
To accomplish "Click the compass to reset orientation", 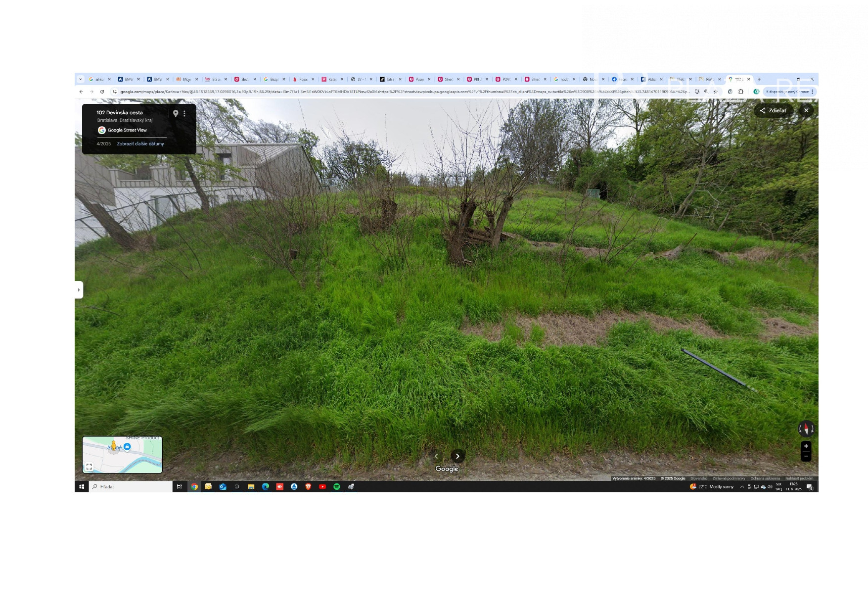I will 806,428.
